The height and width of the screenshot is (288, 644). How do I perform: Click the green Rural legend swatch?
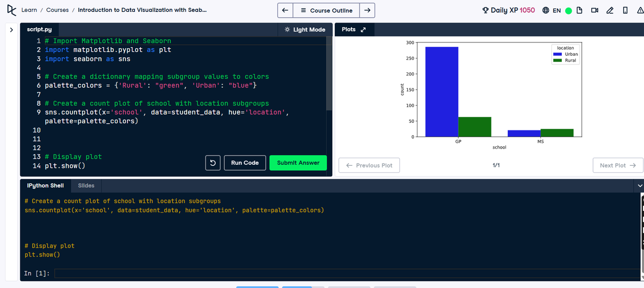point(557,60)
